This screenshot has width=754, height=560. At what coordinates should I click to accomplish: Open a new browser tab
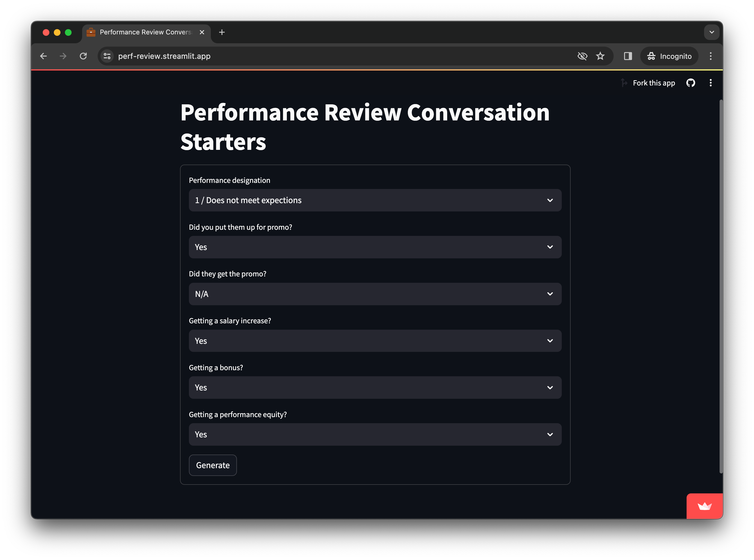pyautogui.click(x=222, y=32)
